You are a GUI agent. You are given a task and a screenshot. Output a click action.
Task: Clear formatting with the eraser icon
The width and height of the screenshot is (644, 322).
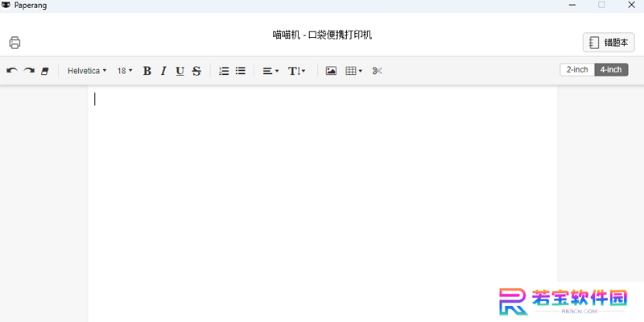tap(45, 71)
